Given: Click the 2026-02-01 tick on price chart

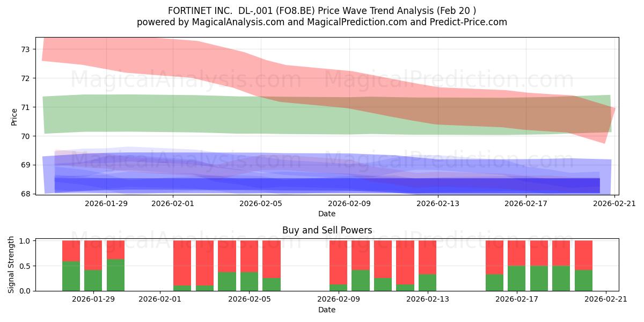Looking at the screenshot, I should click(172, 203).
